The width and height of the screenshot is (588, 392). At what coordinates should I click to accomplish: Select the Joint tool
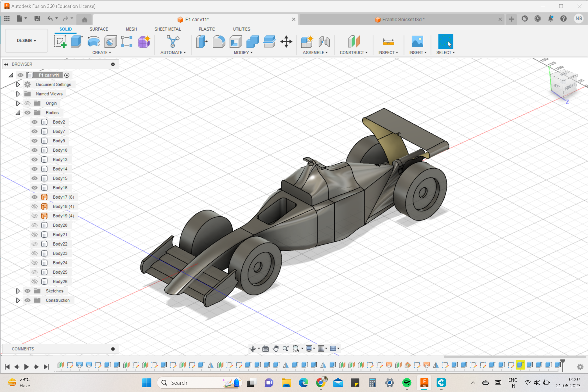pos(324,41)
